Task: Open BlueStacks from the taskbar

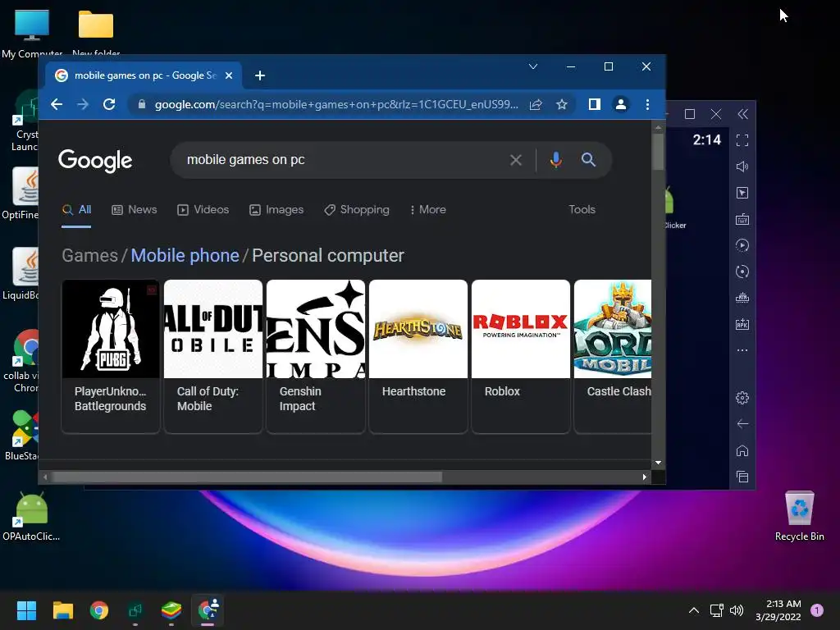Action: point(171,610)
